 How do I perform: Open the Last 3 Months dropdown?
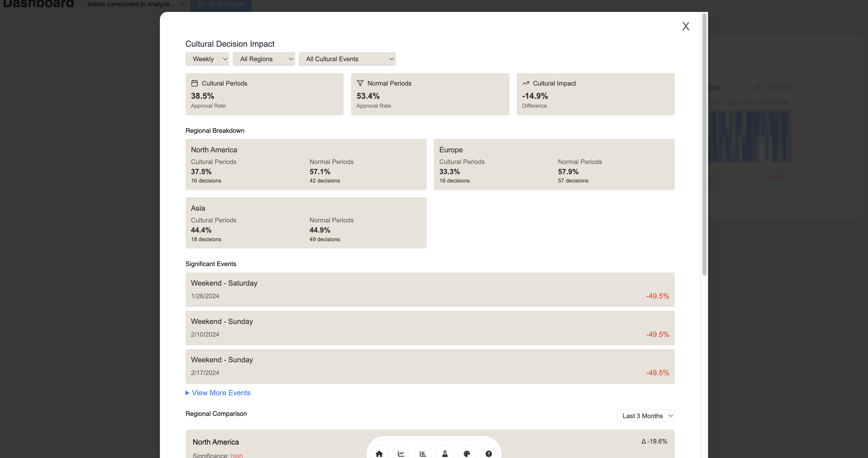(x=646, y=416)
